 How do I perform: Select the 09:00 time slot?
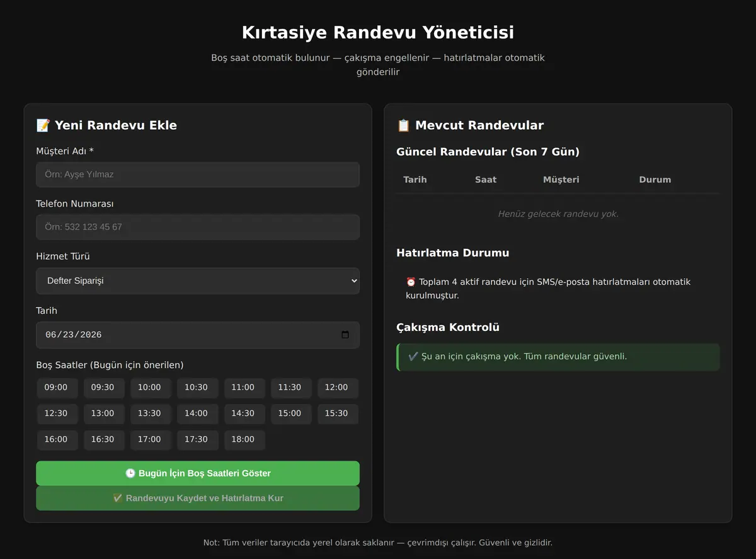[x=56, y=388]
